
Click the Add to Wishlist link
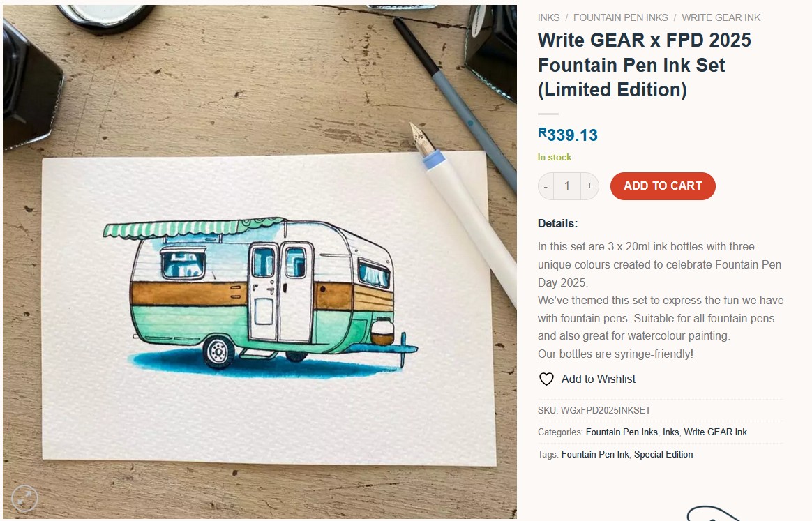click(598, 379)
